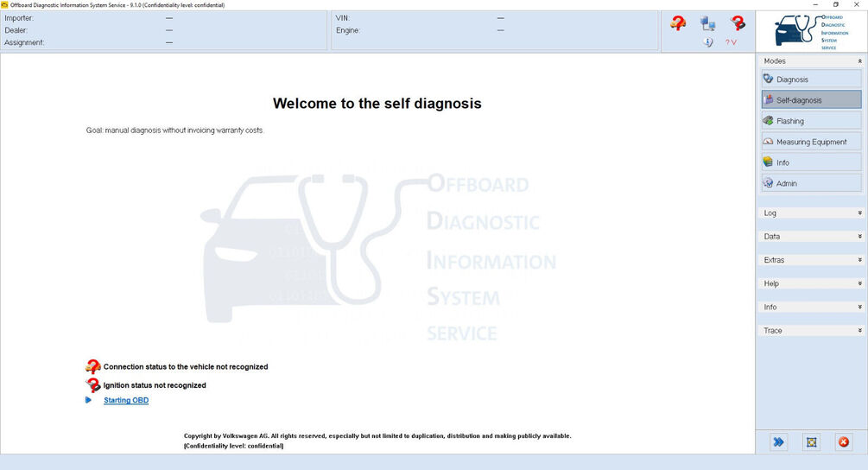Minimize the ODIS window
868x470 pixels.
point(815,4)
